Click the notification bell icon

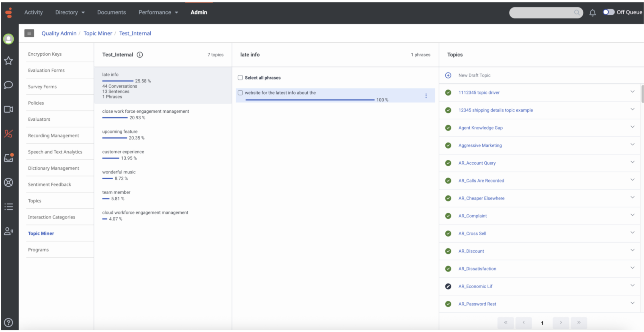tap(592, 13)
